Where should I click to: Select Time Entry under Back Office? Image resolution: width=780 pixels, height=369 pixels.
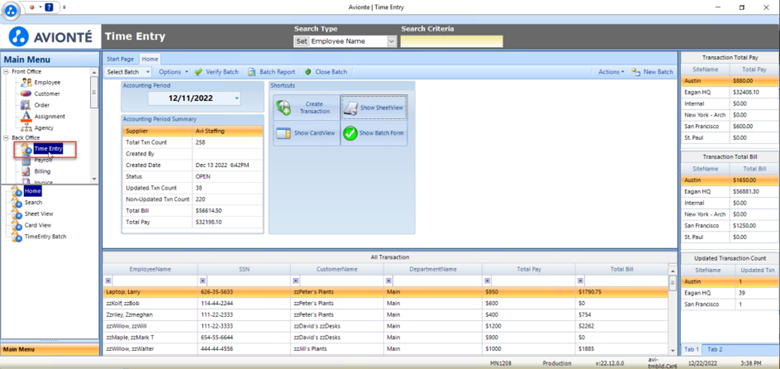48,149
